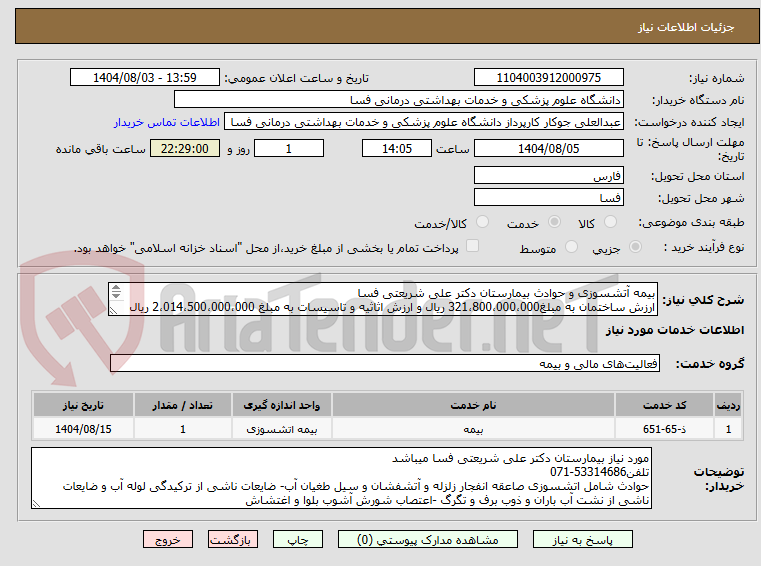Click the 'شرح کلی نیاز' description text area
761x566 pixels.
click(x=383, y=300)
